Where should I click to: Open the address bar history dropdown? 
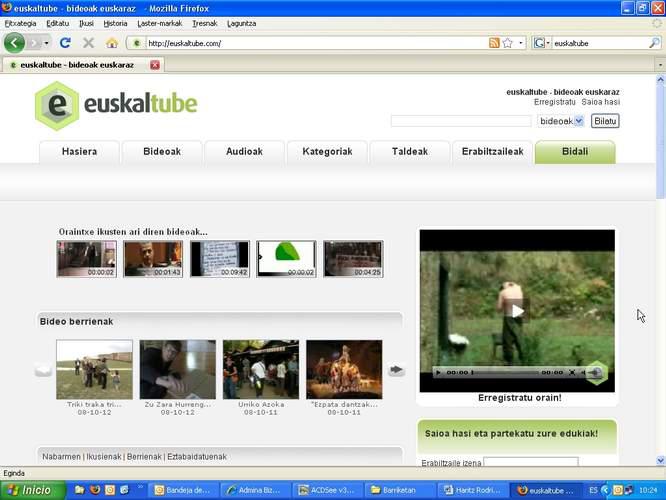(521, 43)
